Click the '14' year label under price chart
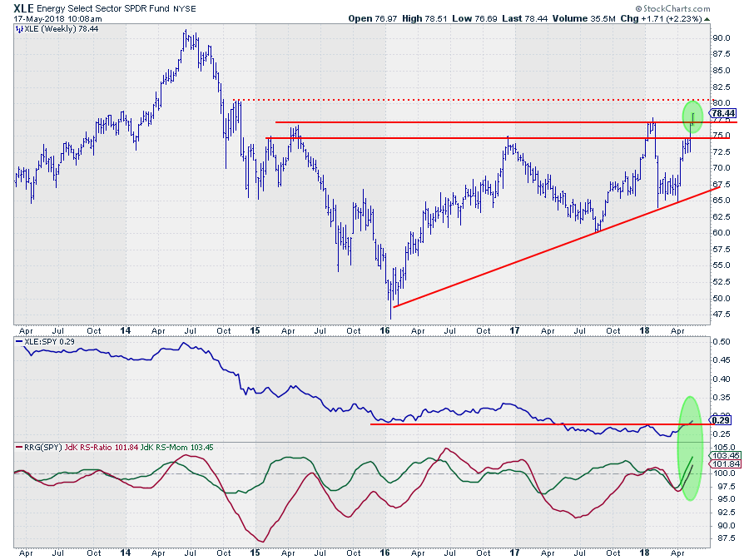 coord(125,330)
